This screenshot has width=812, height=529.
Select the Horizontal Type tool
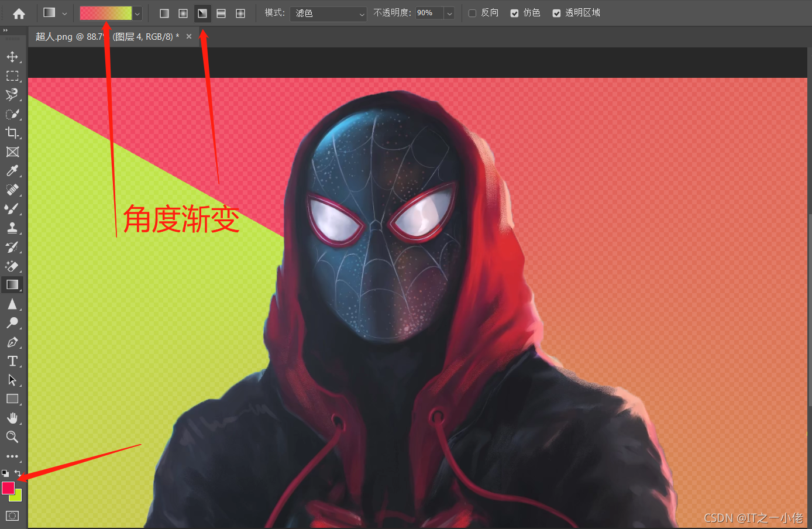click(x=12, y=361)
